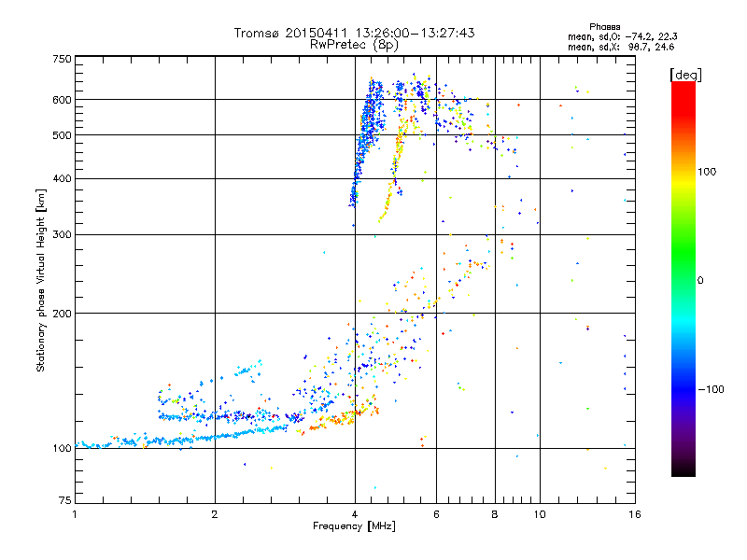Click the x-axis tick label '6'
Image resolution: width=747 pixels, height=560 pixels.
pos(436,514)
